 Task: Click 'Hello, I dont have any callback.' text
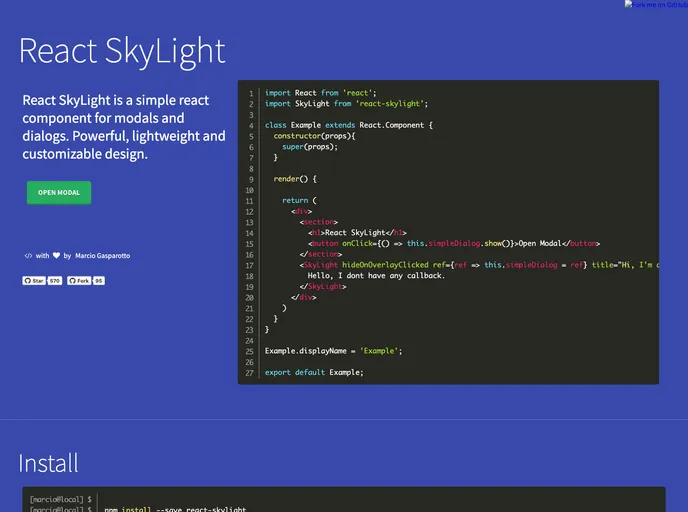pos(376,276)
